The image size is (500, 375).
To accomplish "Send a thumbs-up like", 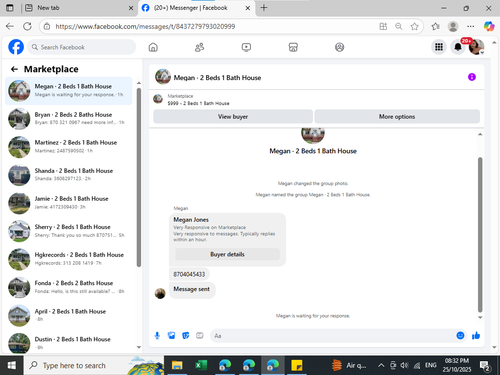I will (x=476, y=335).
